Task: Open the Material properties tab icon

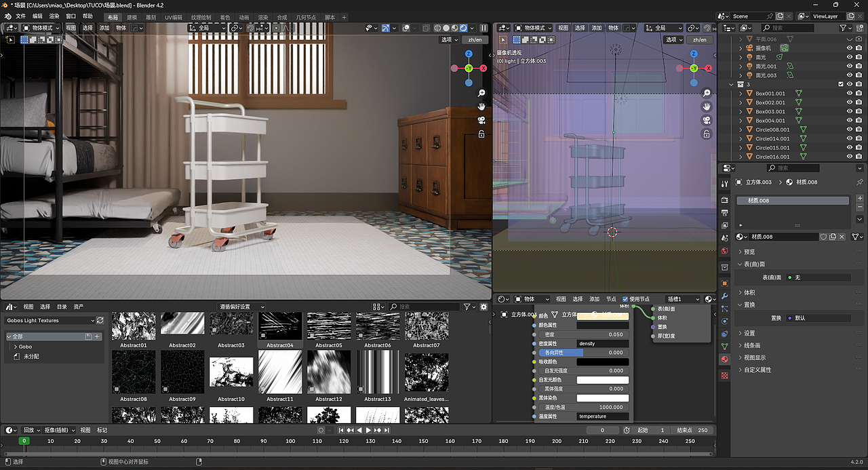Action: pos(724,359)
